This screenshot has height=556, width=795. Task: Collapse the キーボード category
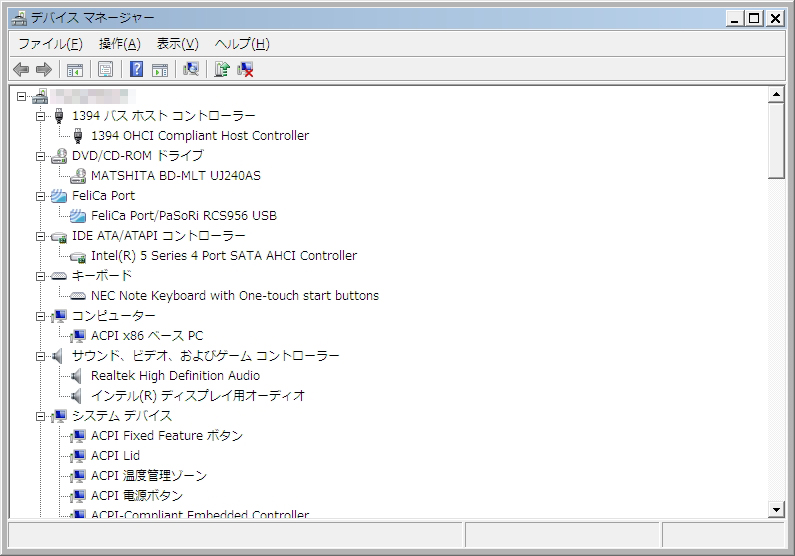pyautogui.click(x=41, y=276)
